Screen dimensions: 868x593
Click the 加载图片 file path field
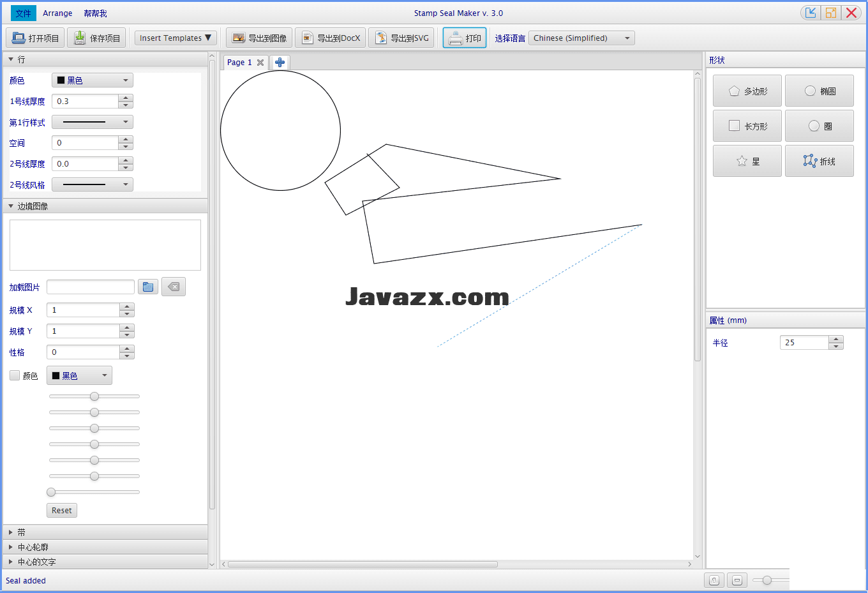coord(91,287)
